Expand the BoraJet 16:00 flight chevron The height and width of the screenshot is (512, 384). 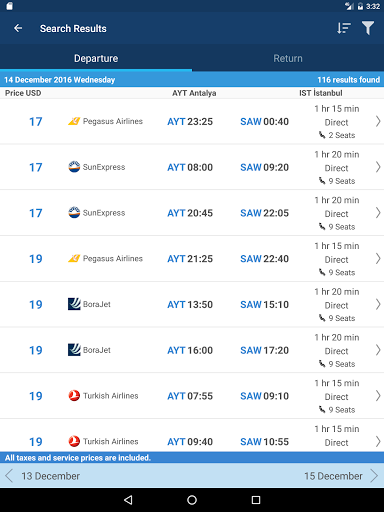pos(378,350)
